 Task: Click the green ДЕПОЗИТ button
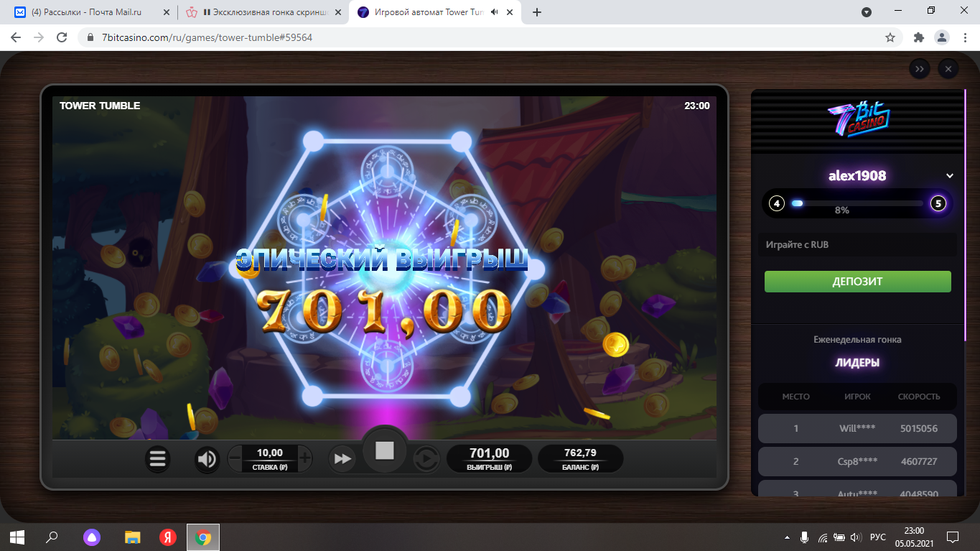tap(858, 282)
